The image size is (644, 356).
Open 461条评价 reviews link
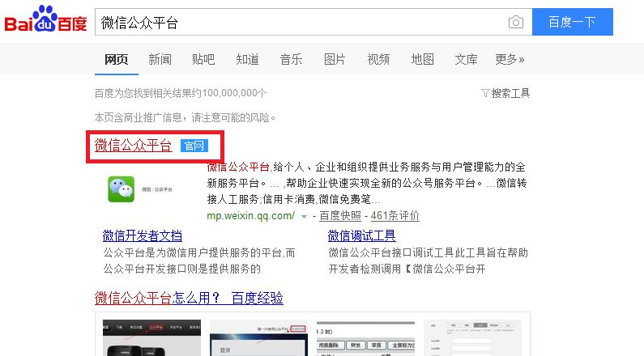pyautogui.click(x=395, y=216)
